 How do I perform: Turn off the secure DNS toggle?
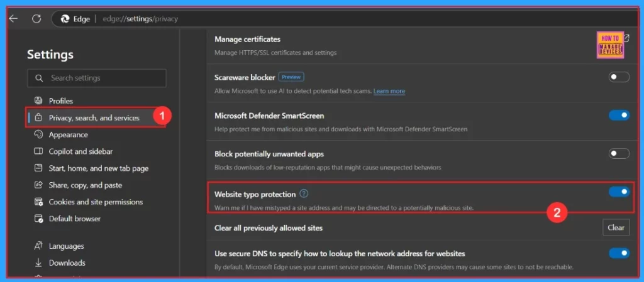[619, 253]
